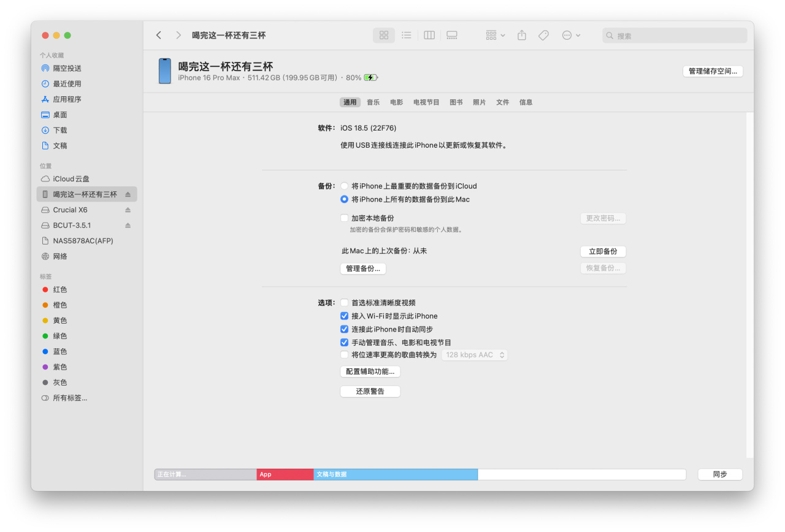Image resolution: width=785 pixels, height=532 pixels.
Task: Switch to column view
Action: [x=429, y=36]
